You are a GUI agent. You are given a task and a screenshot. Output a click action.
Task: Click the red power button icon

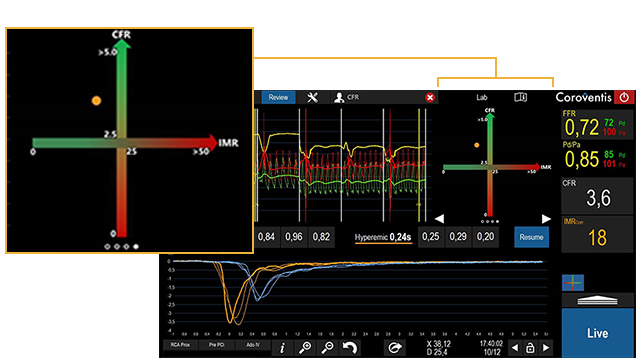pos(624,97)
